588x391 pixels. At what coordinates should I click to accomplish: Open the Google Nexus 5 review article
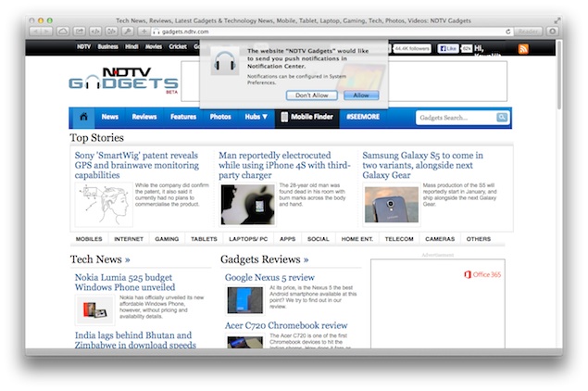pyautogui.click(x=269, y=277)
